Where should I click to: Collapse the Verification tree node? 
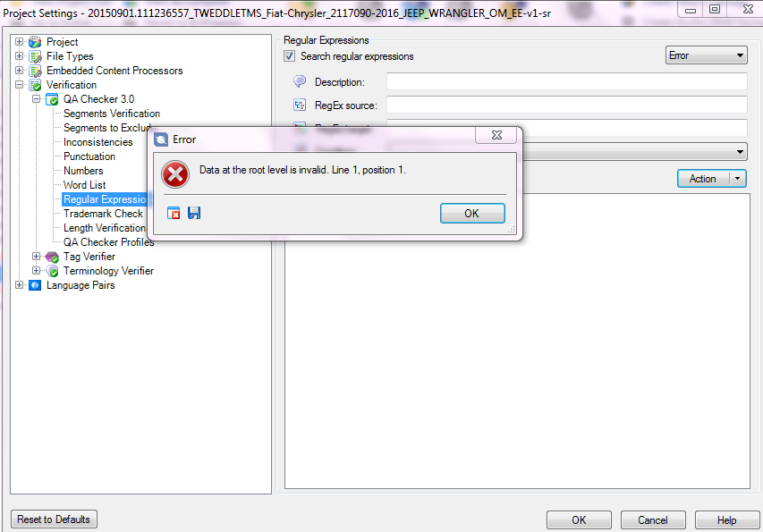[19, 85]
